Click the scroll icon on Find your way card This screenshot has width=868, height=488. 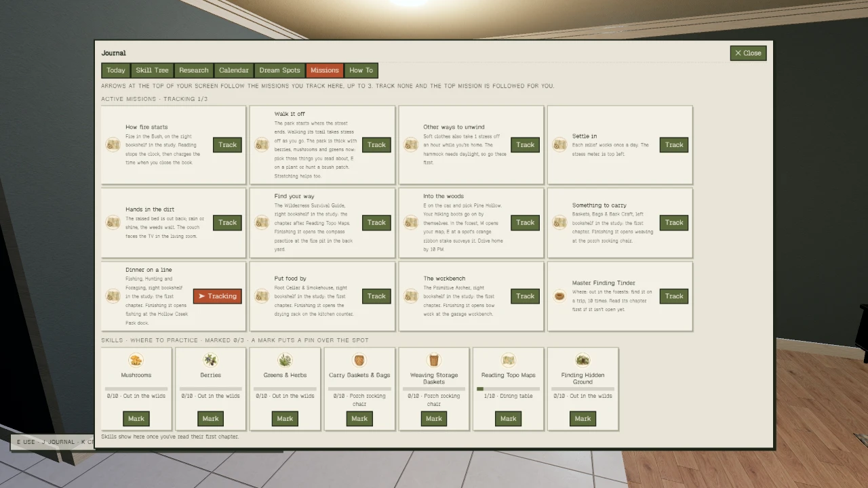[x=262, y=222]
